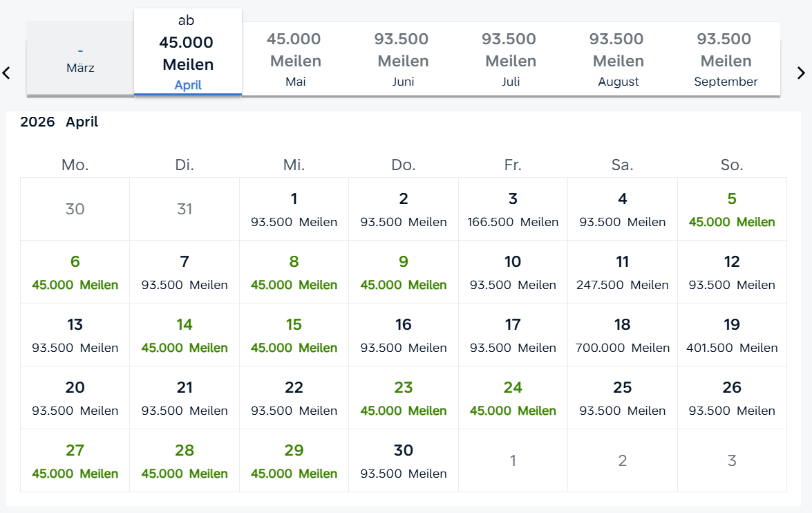This screenshot has width=812, height=513.
Task: Click greyed-out day 31 of March
Action: pyautogui.click(x=185, y=209)
